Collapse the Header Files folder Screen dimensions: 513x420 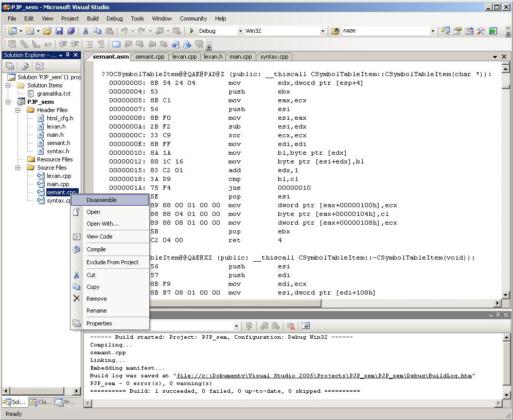pyautogui.click(x=17, y=110)
